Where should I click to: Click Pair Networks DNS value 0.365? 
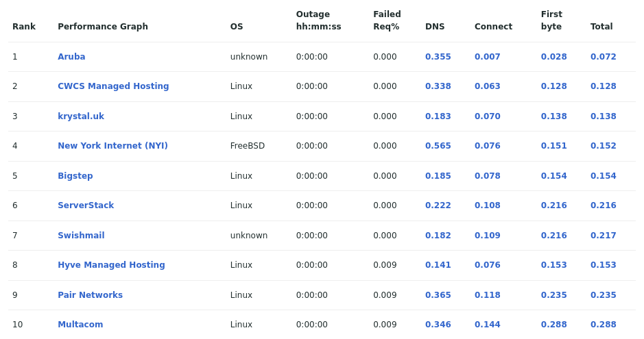pyautogui.click(x=438, y=294)
